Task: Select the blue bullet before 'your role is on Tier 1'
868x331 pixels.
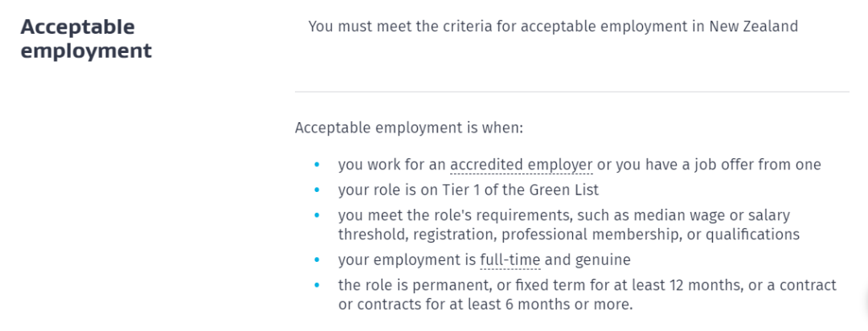Action: click(317, 190)
